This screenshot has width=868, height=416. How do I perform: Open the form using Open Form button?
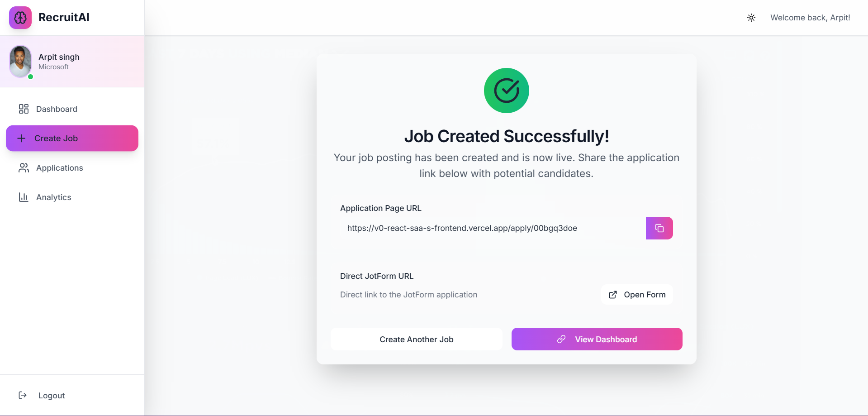pos(636,295)
